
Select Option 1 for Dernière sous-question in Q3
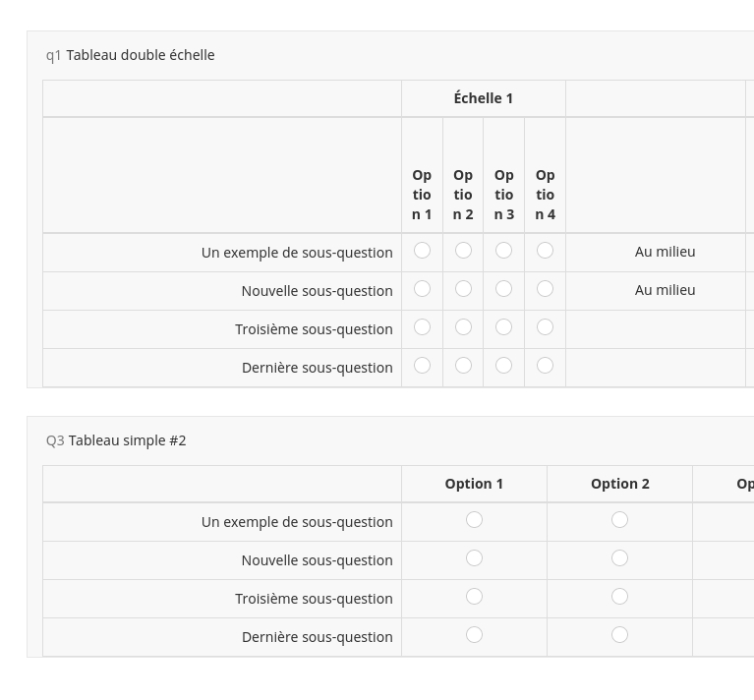click(474, 635)
